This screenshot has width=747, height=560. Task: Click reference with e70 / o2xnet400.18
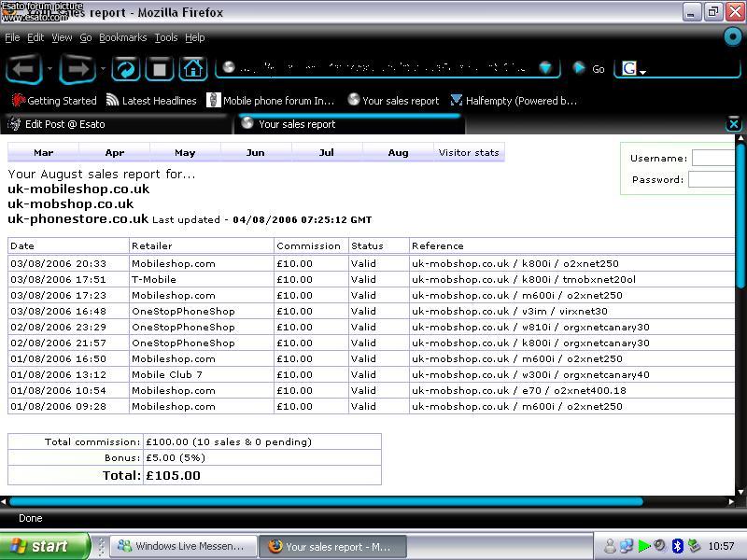571,390
